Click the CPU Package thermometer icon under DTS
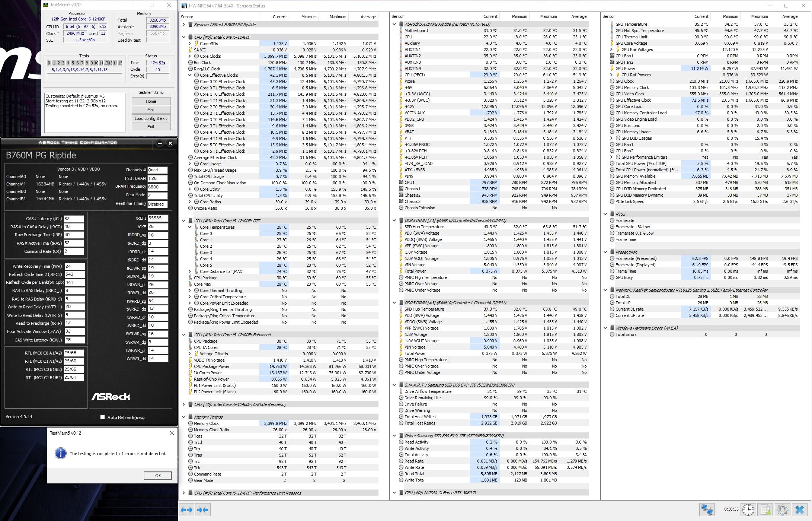The width and height of the screenshot is (812, 521). pyautogui.click(x=191, y=278)
